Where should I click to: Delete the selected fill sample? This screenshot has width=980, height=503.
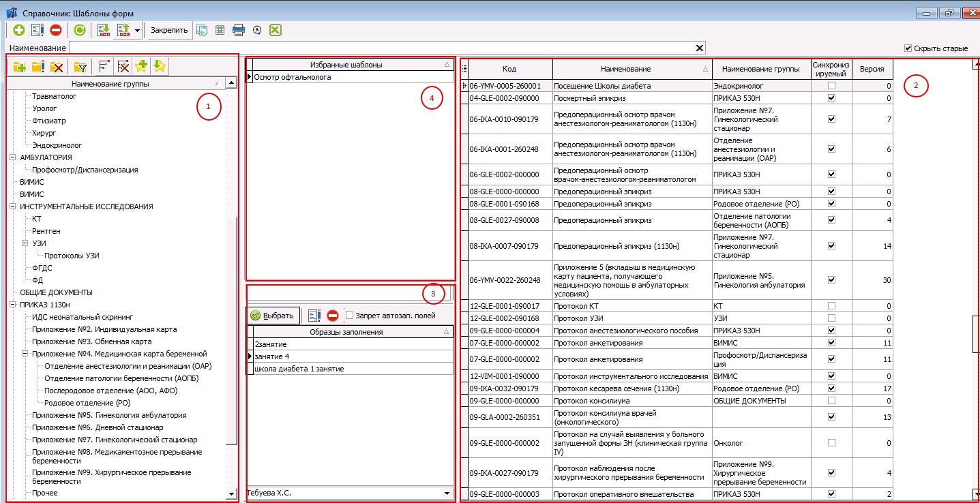click(333, 316)
